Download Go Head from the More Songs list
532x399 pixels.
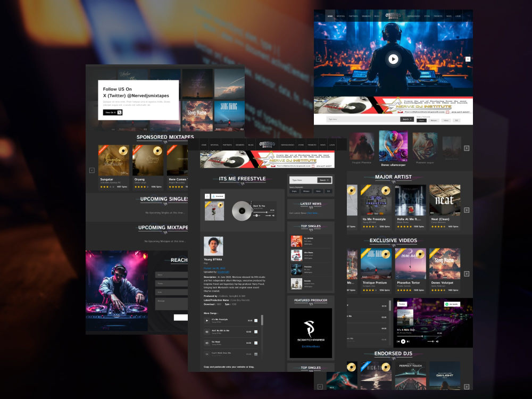[256, 343]
